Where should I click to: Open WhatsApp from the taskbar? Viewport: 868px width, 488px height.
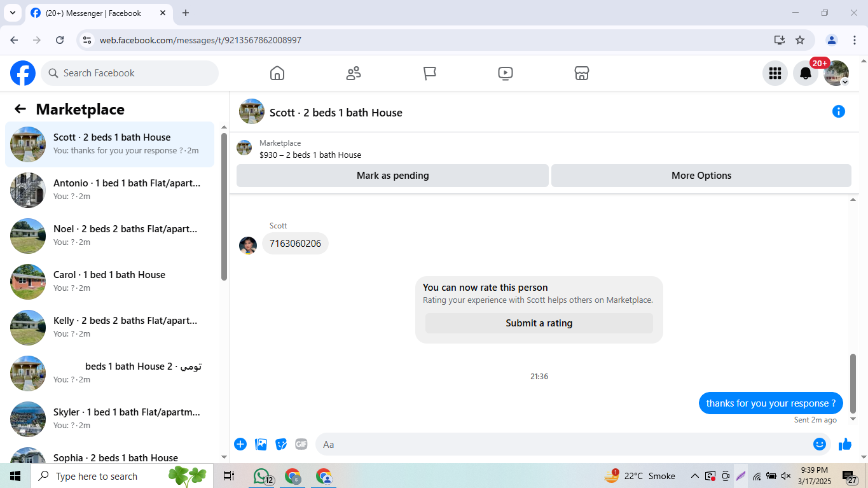261,476
